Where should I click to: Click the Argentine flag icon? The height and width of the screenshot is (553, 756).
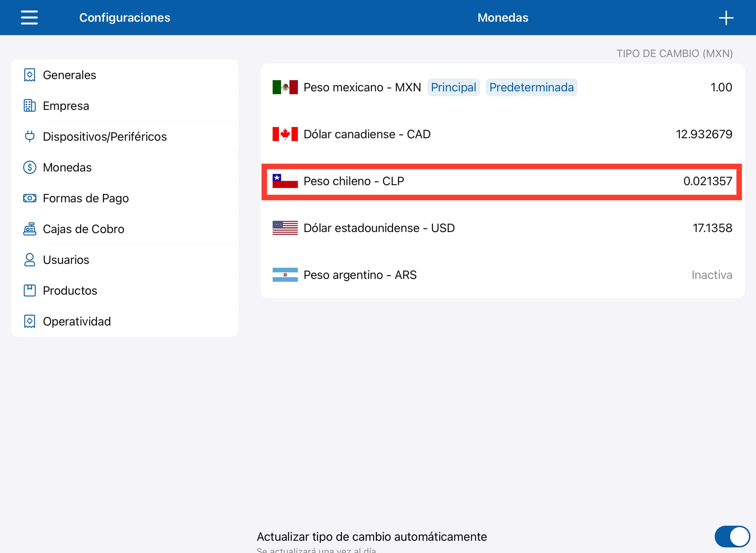point(285,275)
